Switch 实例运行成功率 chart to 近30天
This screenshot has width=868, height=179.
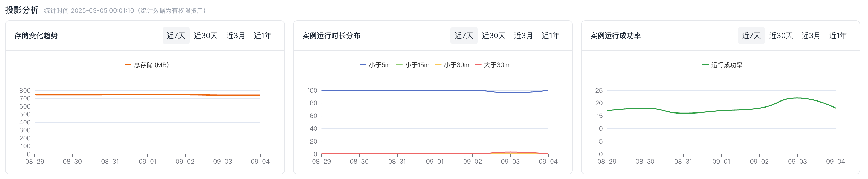[781, 36]
